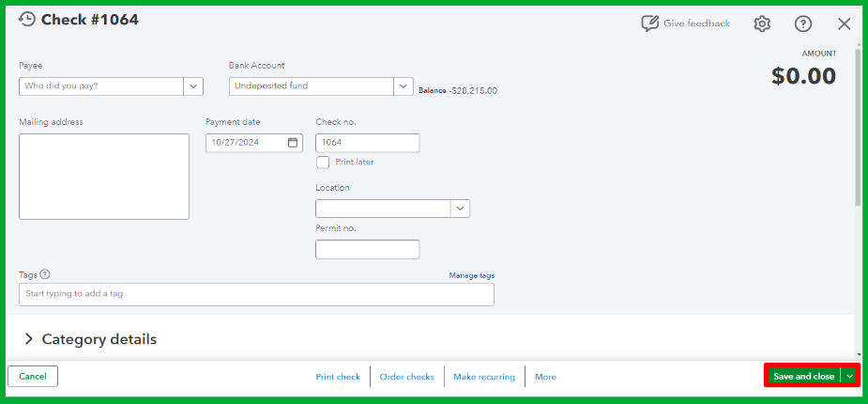The width and height of the screenshot is (868, 404).
Task: Click inside the Mailing address text box
Action: click(104, 177)
